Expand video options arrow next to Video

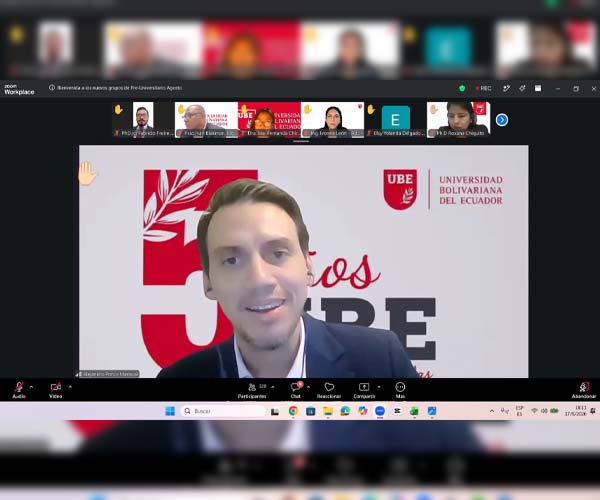click(70, 387)
